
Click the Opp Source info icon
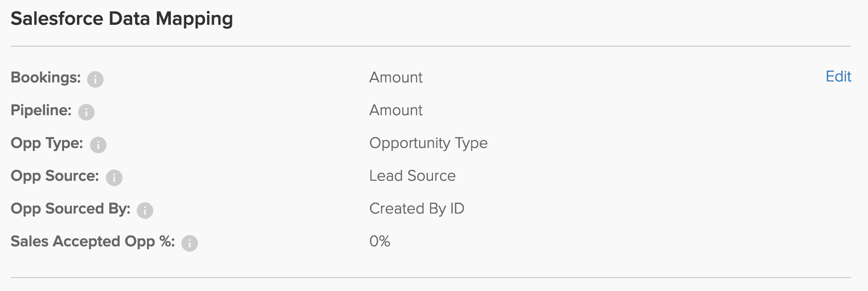tap(114, 178)
